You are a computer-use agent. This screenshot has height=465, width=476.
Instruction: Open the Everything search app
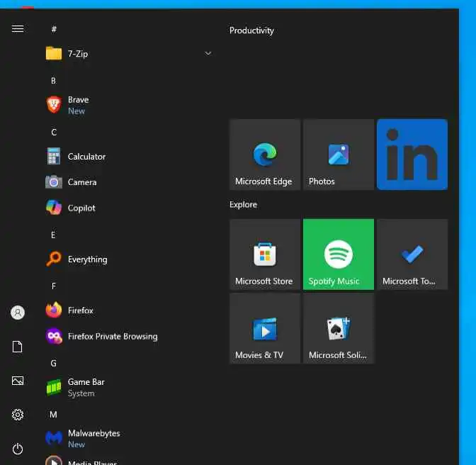[x=129, y=259]
